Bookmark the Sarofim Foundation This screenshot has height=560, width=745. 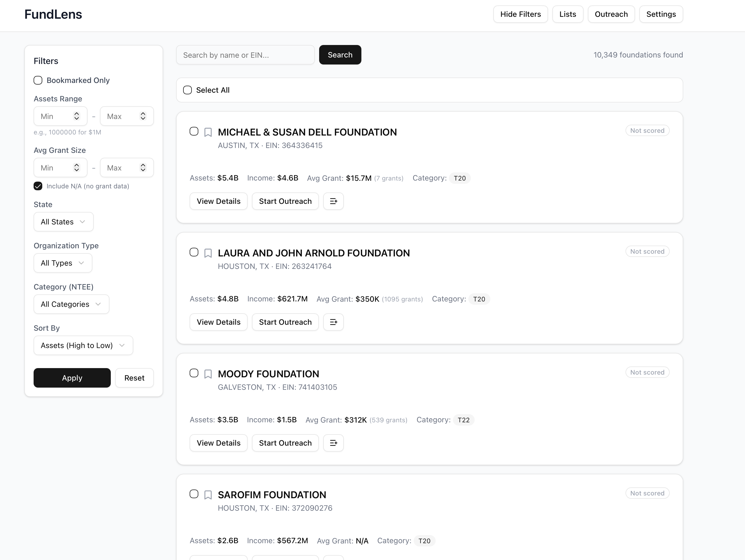pyautogui.click(x=208, y=495)
